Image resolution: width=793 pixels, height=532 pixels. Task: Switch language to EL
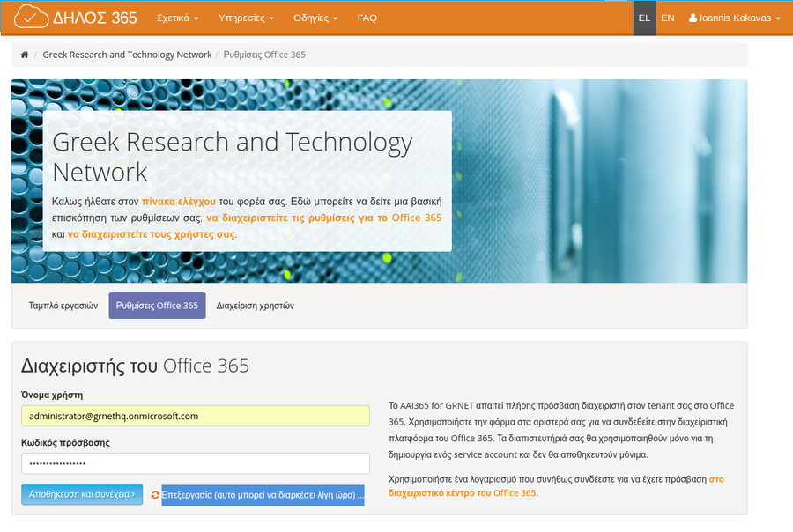point(644,18)
